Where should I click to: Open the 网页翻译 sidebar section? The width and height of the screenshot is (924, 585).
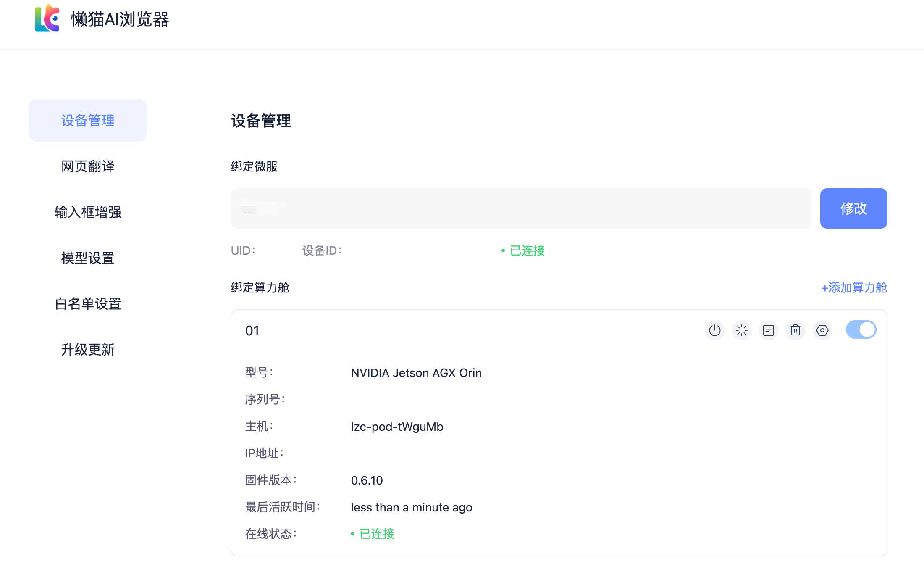88,166
